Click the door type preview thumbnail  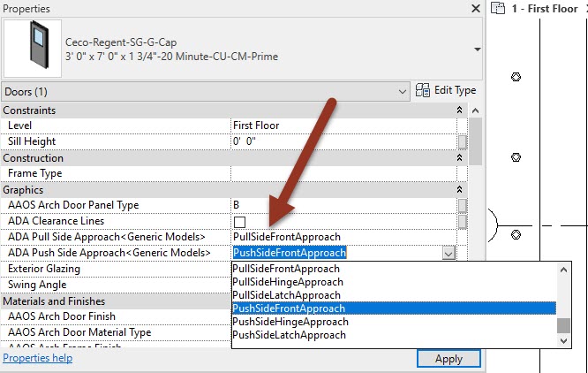point(33,49)
